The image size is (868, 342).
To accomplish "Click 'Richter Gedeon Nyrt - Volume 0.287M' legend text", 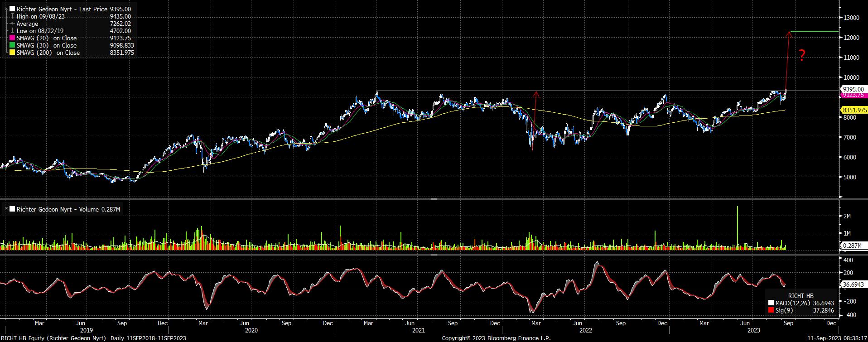I will coord(68,209).
